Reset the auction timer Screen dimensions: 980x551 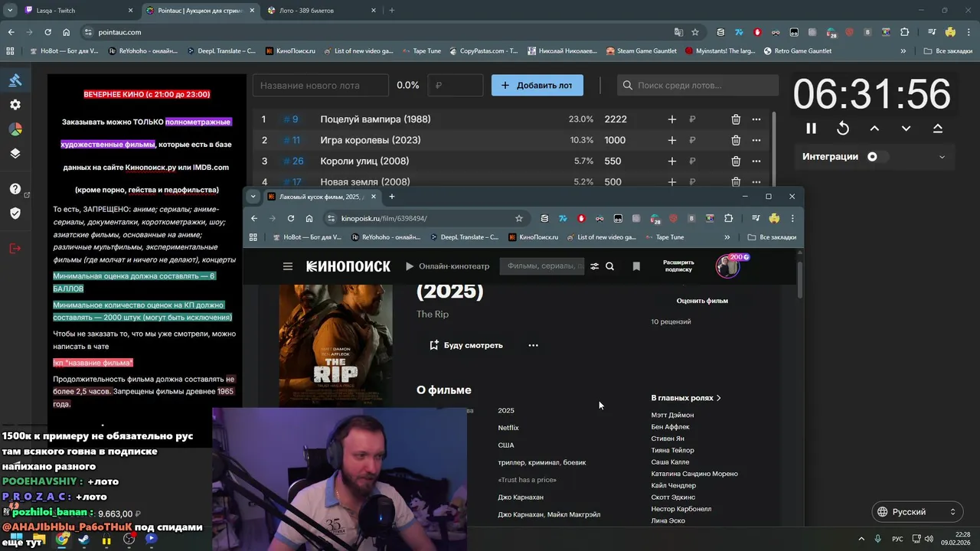point(843,129)
